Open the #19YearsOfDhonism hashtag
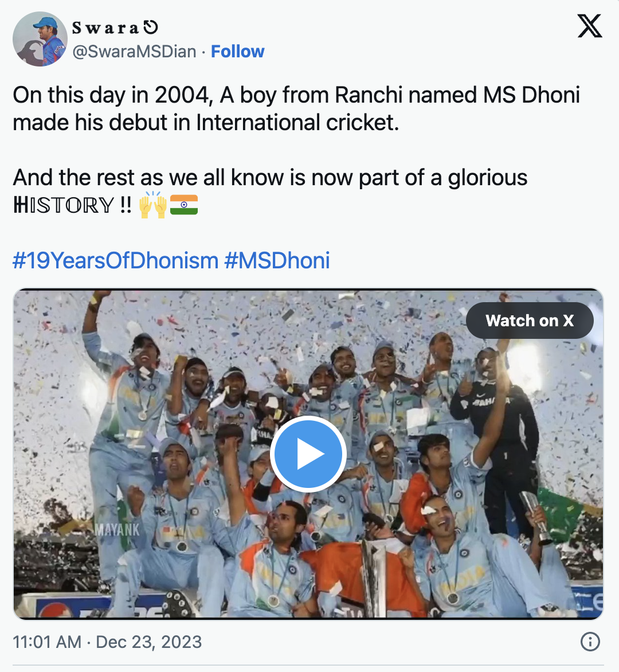 (x=115, y=260)
